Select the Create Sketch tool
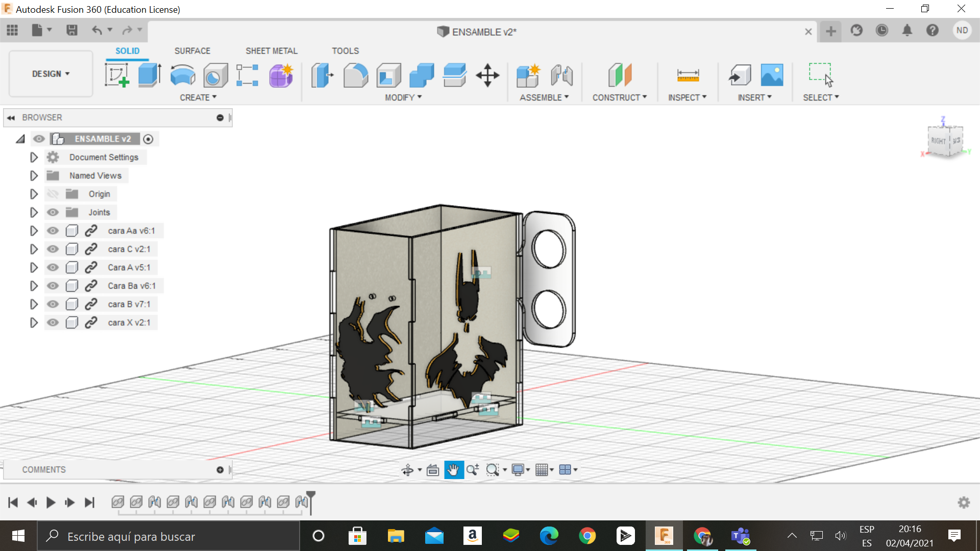The height and width of the screenshot is (551, 980). click(117, 76)
